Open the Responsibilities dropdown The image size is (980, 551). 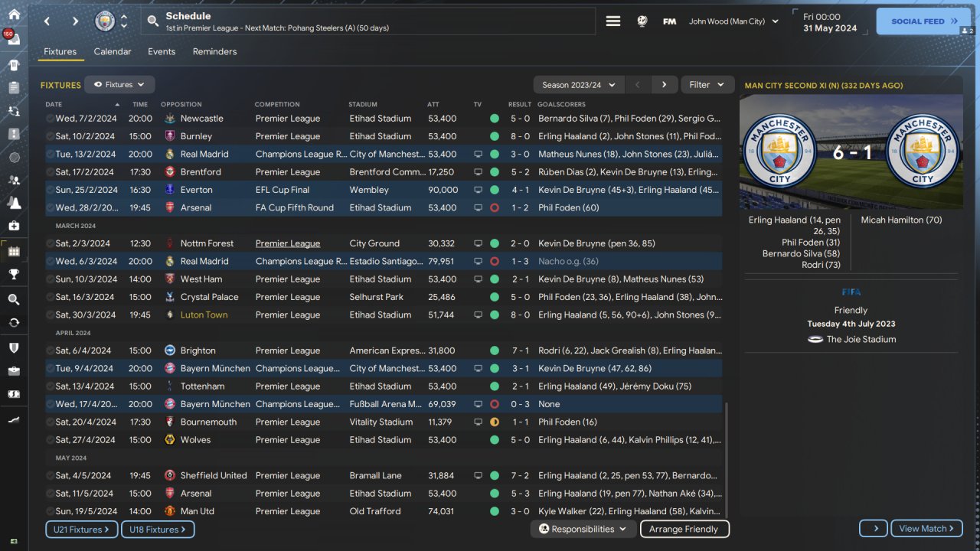(583, 529)
